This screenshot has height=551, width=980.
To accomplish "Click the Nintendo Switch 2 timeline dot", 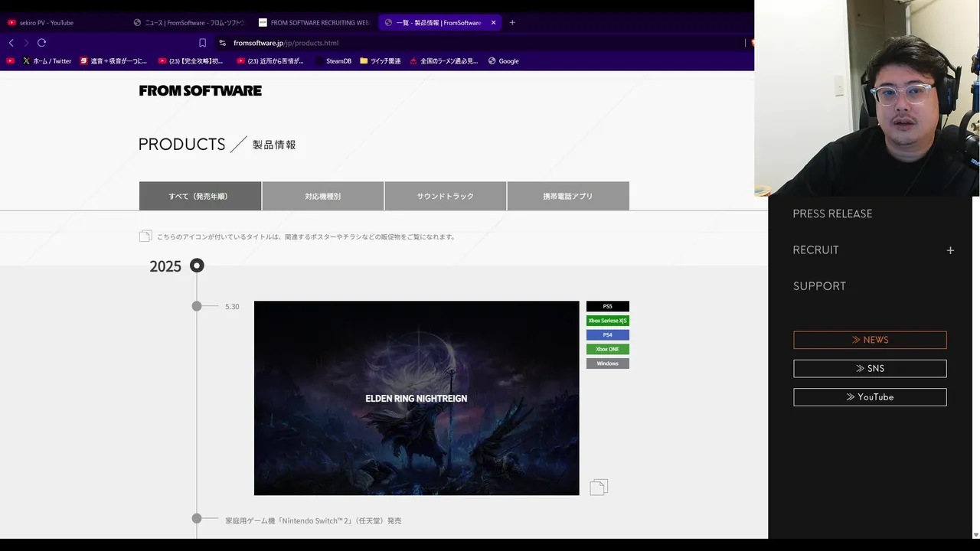I will click(197, 518).
